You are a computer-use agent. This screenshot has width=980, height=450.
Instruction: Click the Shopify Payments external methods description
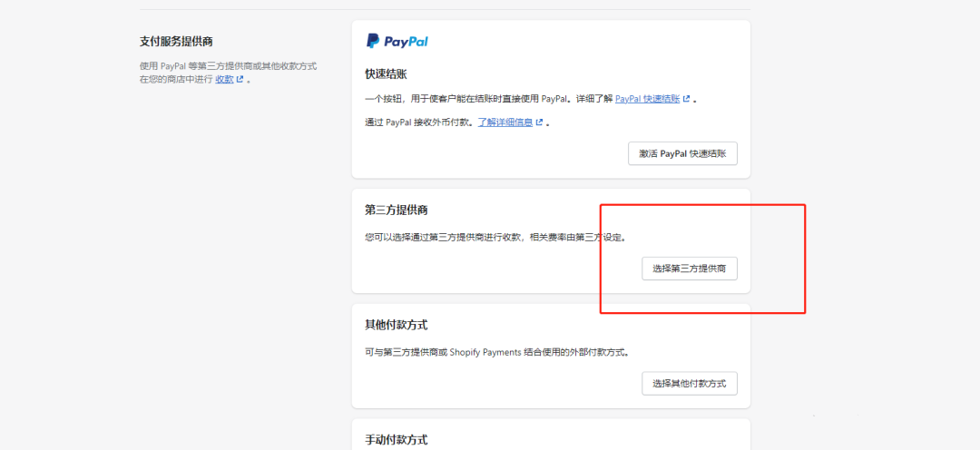[x=496, y=352]
